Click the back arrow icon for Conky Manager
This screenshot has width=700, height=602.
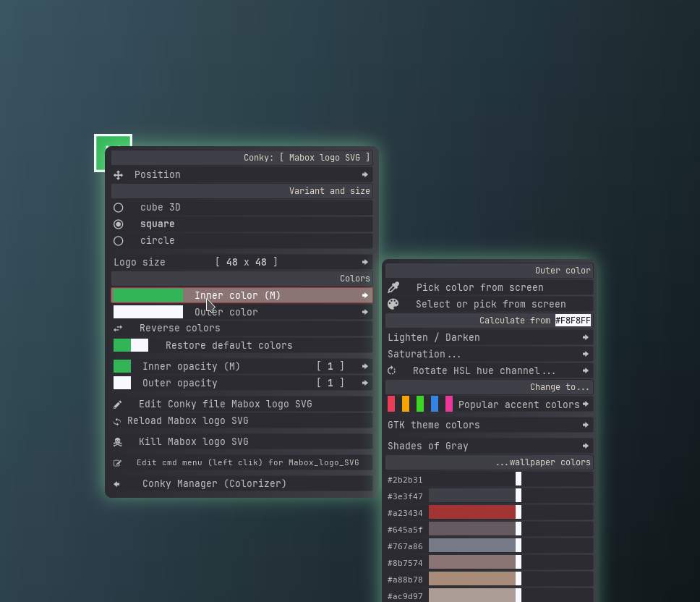coord(117,484)
